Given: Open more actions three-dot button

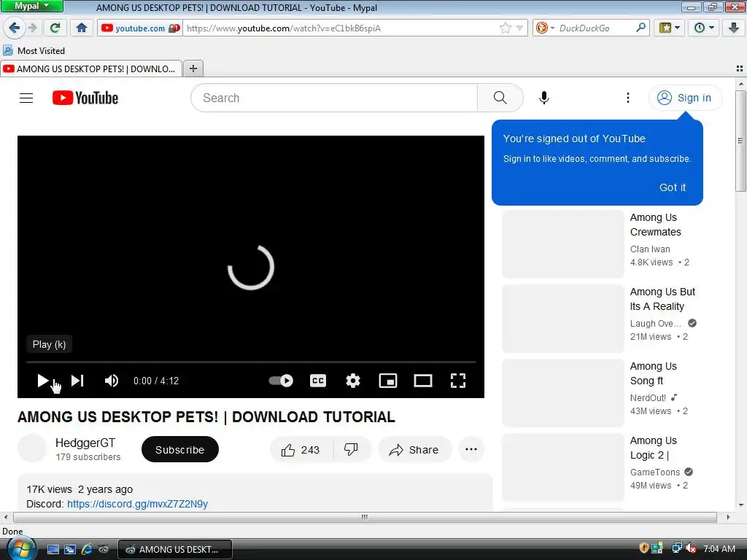Looking at the screenshot, I should point(471,449).
